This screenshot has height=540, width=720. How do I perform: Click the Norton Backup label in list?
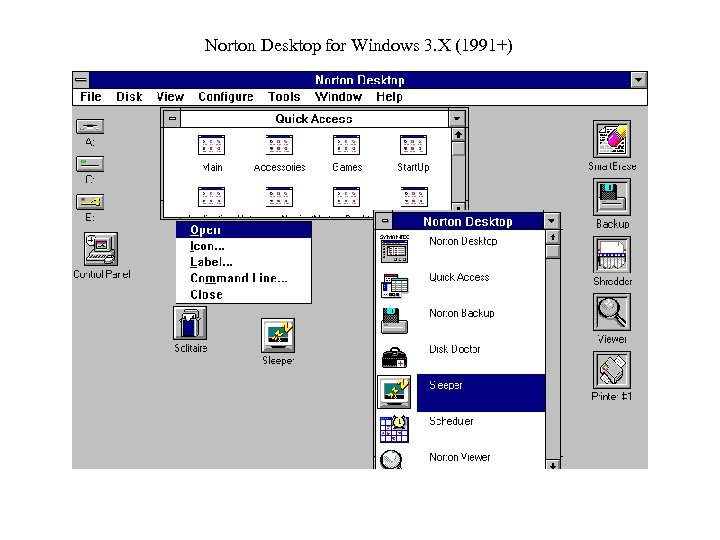pos(461,313)
